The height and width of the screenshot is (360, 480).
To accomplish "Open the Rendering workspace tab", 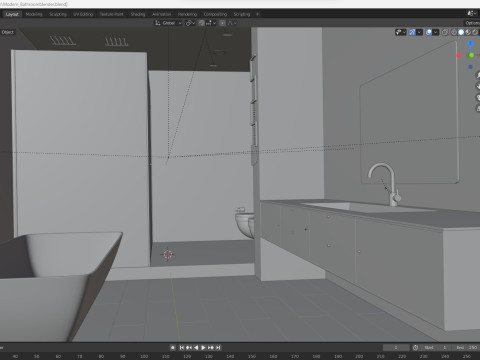I will pyautogui.click(x=187, y=14).
